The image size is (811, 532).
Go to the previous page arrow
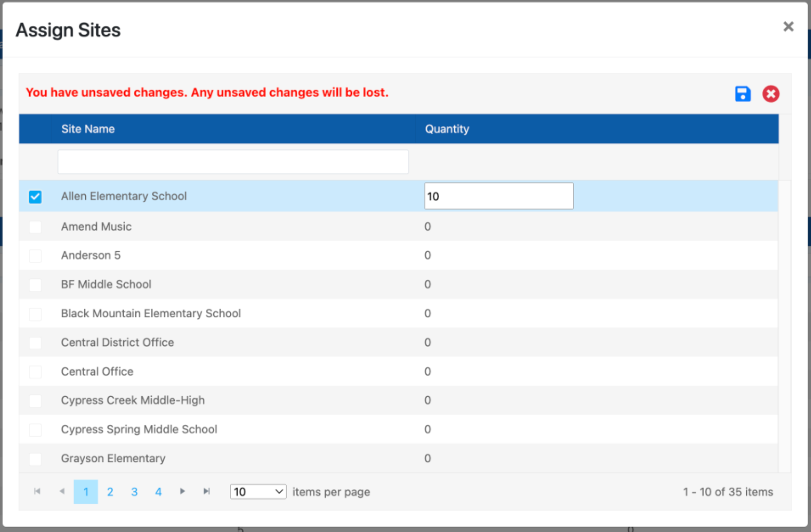pyautogui.click(x=62, y=491)
